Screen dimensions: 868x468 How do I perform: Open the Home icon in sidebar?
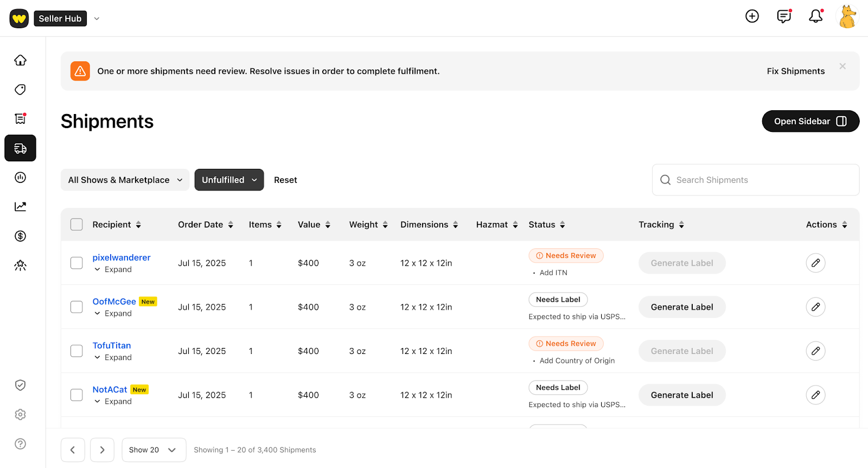pyautogui.click(x=20, y=60)
